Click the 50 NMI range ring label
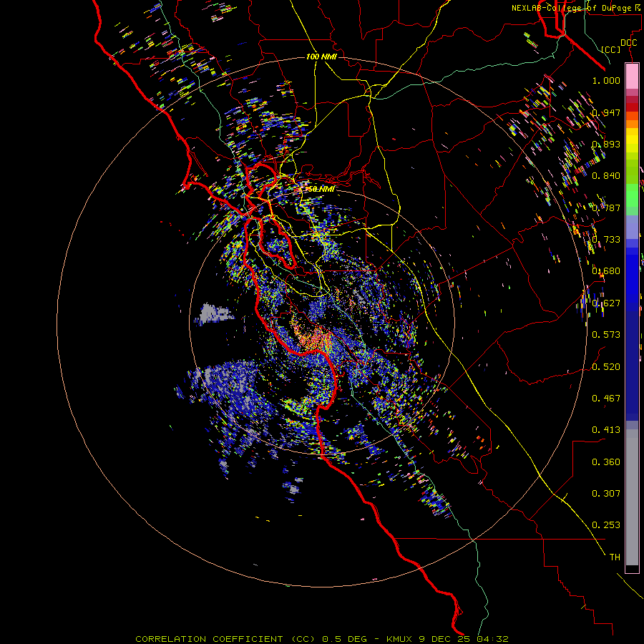This screenshot has width=644, height=644. pyautogui.click(x=321, y=189)
